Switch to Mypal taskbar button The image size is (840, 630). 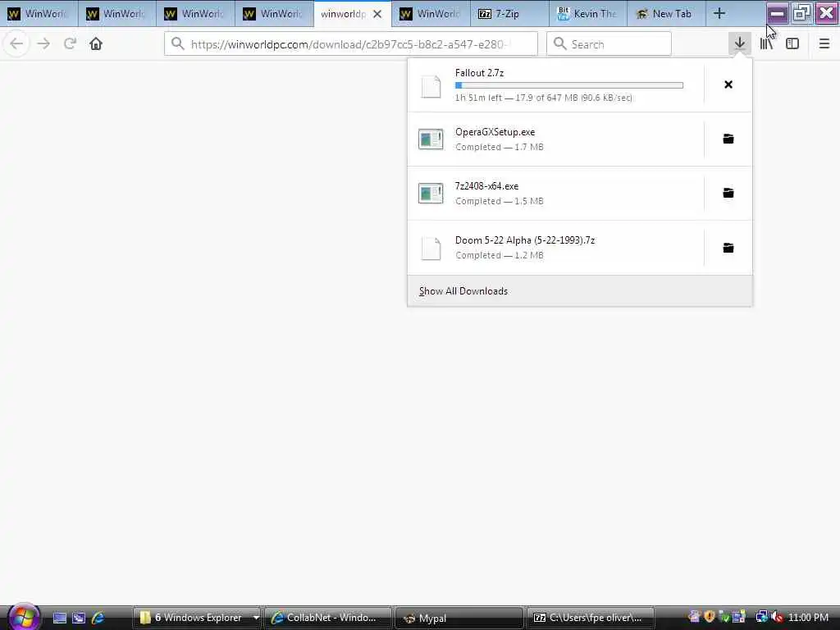pyautogui.click(x=459, y=618)
